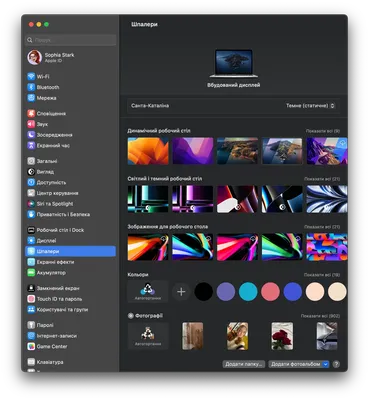Select the Шпалери sidebar item
The image size is (369, 400).
[71, 251]
